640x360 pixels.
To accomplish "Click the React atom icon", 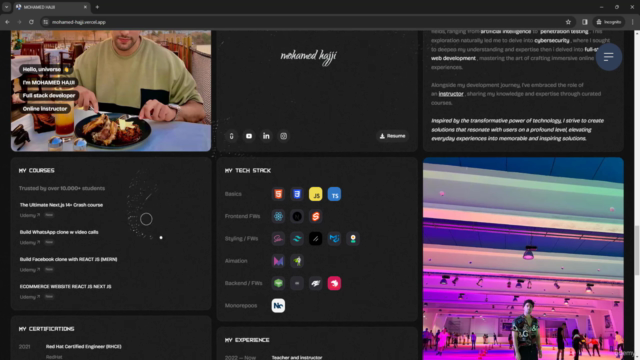I will click(278, 216).
